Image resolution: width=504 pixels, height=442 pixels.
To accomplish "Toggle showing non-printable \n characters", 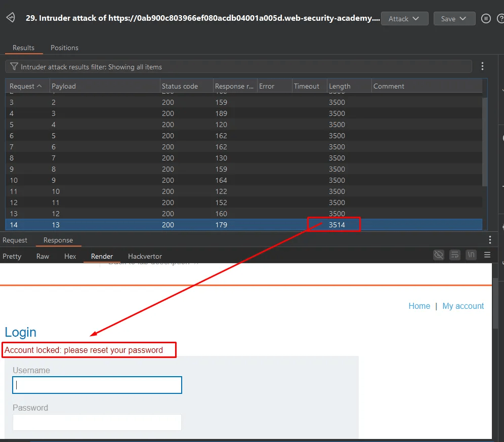I will tap(471, 255).
